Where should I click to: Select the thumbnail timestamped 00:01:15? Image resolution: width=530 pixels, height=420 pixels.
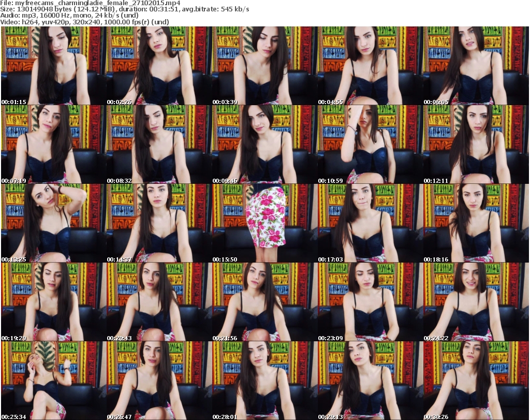[54, 66]
